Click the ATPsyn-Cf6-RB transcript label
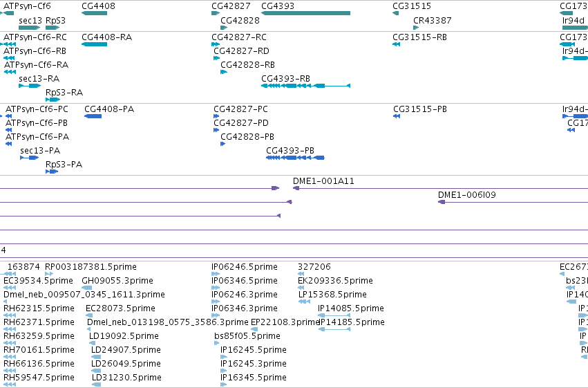The height and width of the screenshot is (388, 588). point(35,51)
